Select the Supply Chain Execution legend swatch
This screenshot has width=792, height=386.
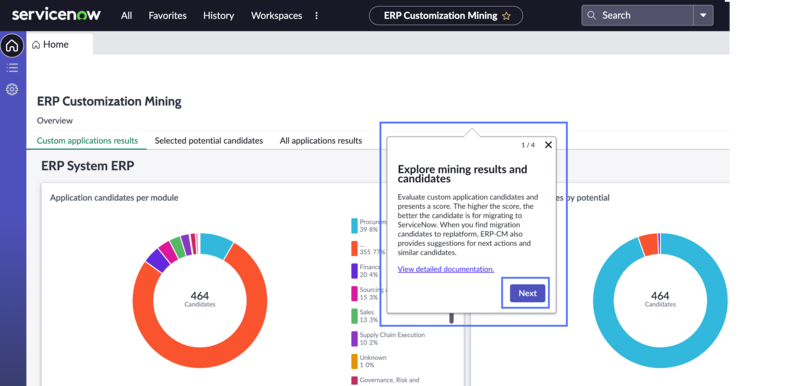(355, 339)
